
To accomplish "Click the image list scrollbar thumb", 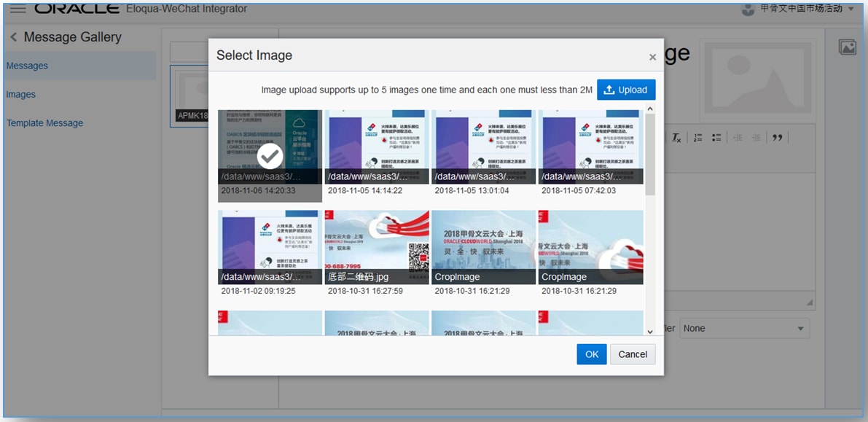I will [x=650, y=155].
